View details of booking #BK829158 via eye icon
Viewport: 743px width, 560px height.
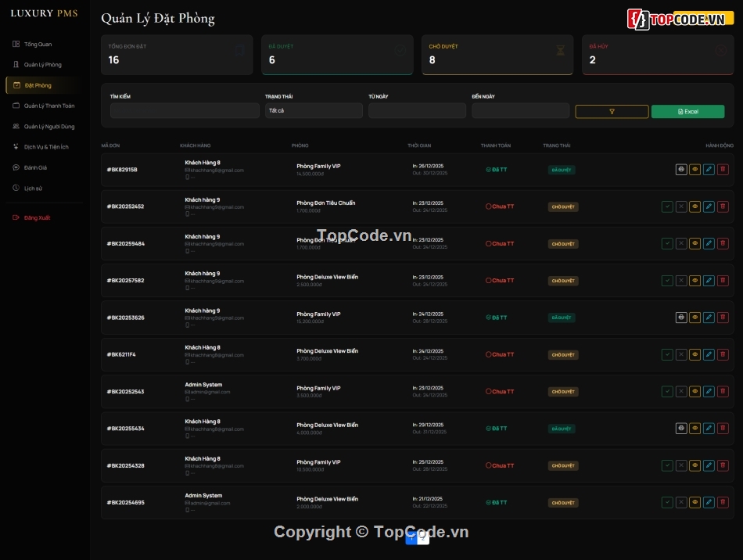click(695, 170)
